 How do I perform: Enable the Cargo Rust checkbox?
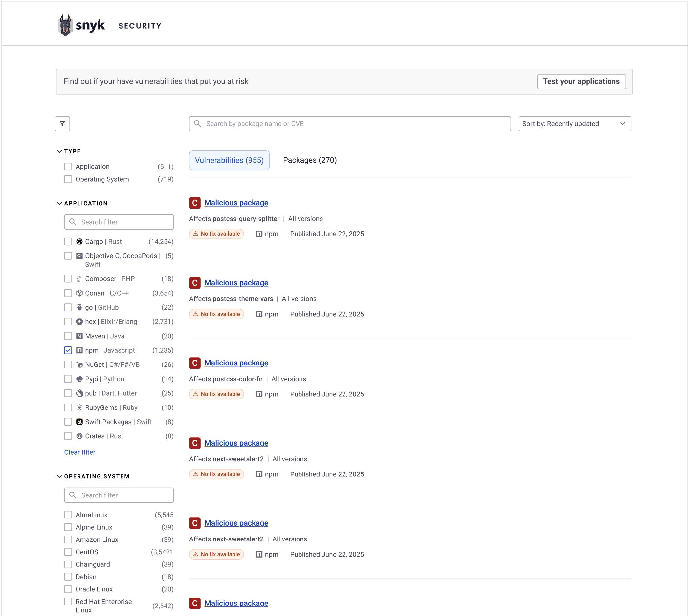pyautogui.click(x=68, y=242)
